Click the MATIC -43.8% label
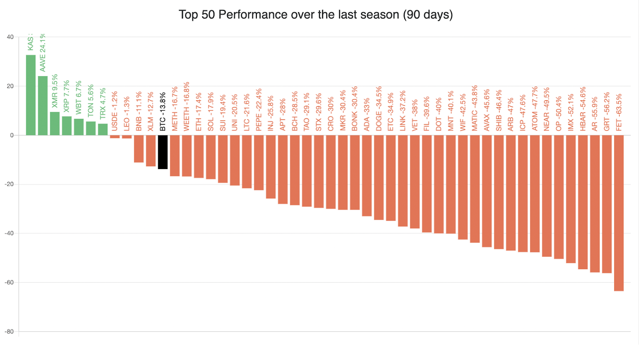644x351 pixels. pyautogui.click(x=475, y=108)
